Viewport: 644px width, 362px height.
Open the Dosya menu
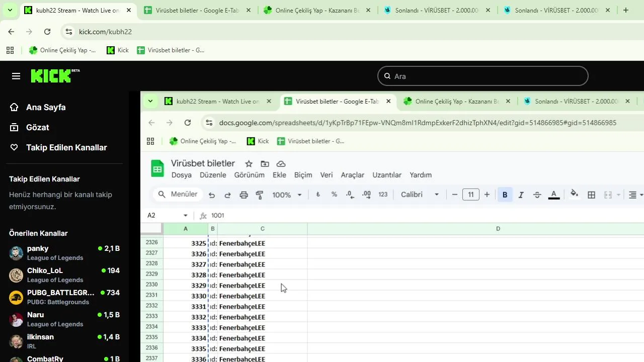click(182, 175)
